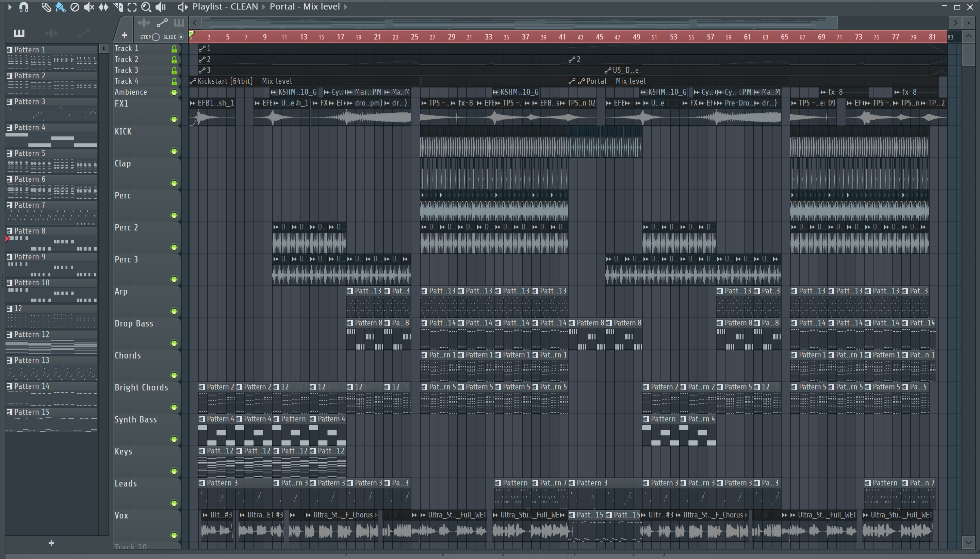Choose the Select marquee tool

point(132,7)
